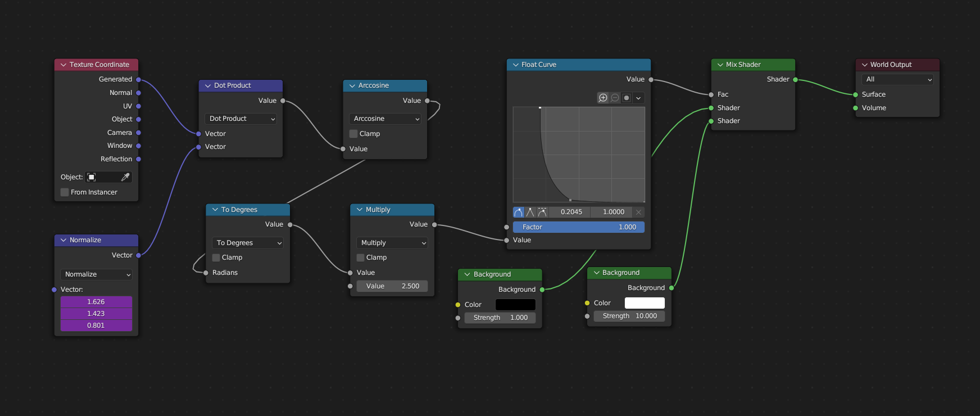This screenshot has height=416, width=980.
Task: Open the World Output target dropdown All
Action: click(x=897, y=79)
